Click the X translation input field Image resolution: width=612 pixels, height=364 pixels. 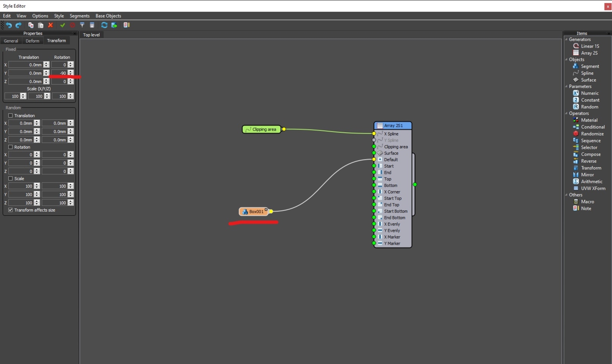coord(25,65)
